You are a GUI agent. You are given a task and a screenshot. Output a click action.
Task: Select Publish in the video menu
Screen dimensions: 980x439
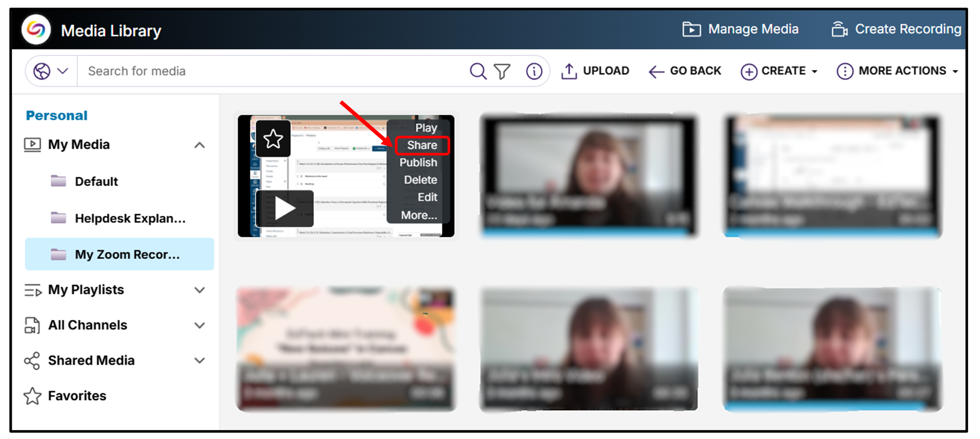(418, 163)
